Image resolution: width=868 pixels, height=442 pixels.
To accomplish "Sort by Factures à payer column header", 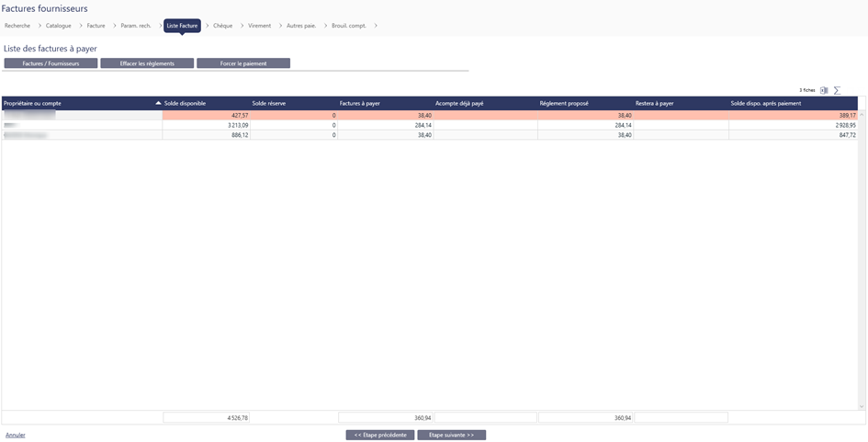I will coord(359,103).
